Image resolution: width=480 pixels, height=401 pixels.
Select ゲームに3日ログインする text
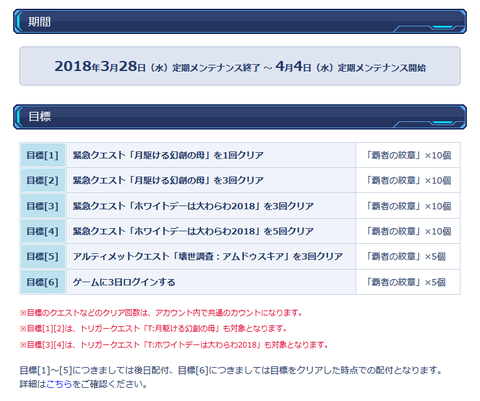(124, 282)
